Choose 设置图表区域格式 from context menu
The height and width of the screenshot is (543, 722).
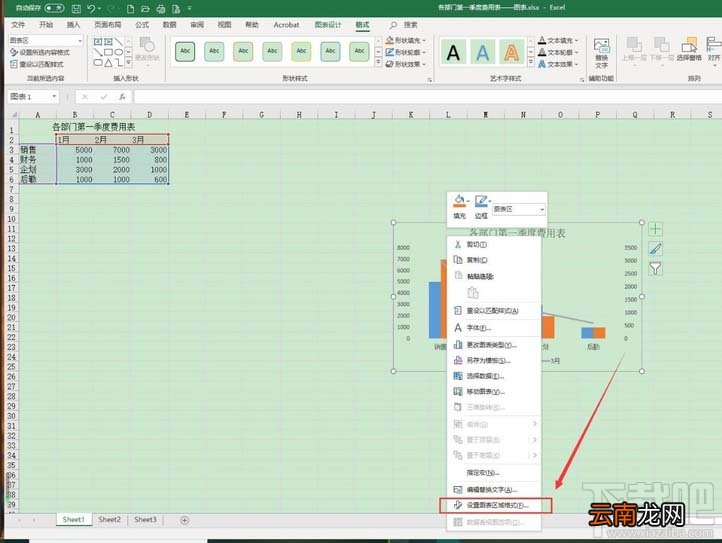coord(495,505)
